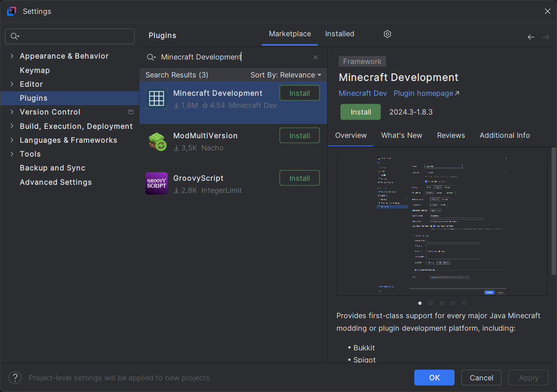Screen dimensions: 557x392
Task: Open plugin search options magnifier icon
Action: 151,57
